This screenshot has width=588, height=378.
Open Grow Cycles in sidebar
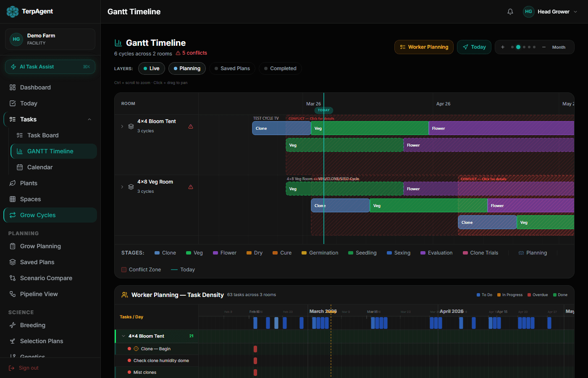tap(50, 215)
